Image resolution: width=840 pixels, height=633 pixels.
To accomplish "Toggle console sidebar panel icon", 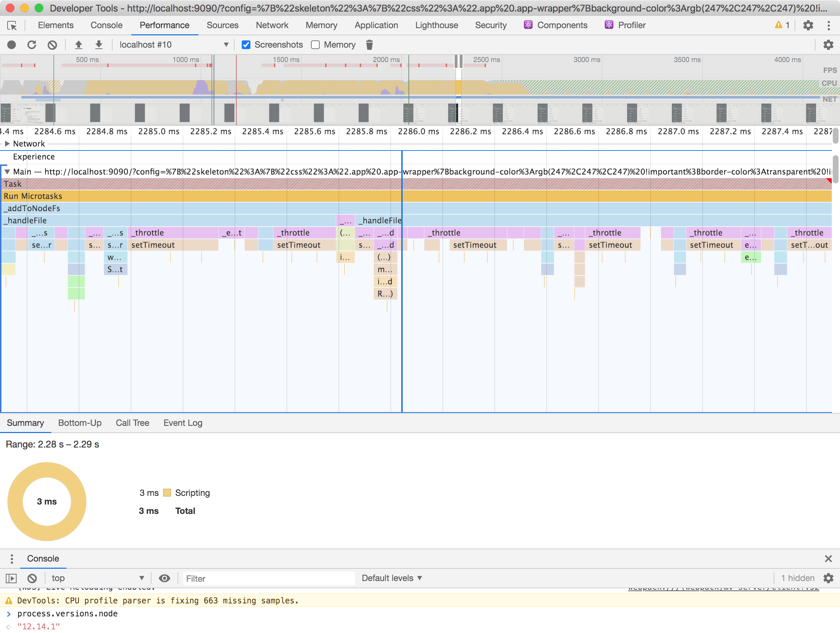I will click(12, 578).
